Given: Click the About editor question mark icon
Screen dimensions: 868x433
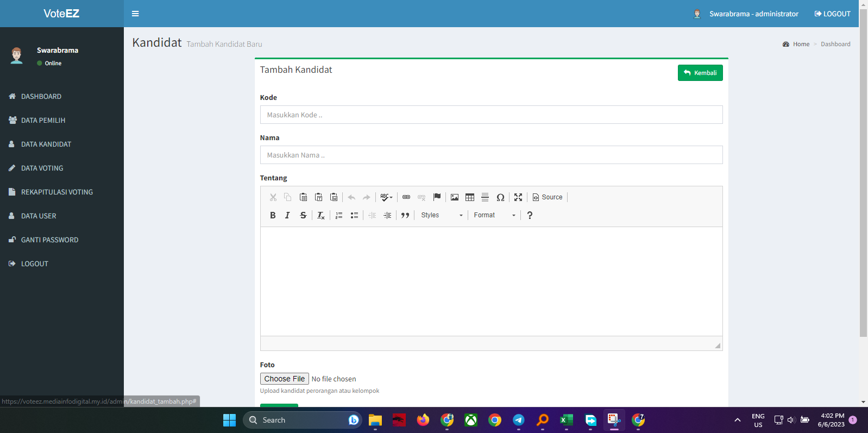Looking at the screenshot, I should pyautogui.click(x=530, y=215).
